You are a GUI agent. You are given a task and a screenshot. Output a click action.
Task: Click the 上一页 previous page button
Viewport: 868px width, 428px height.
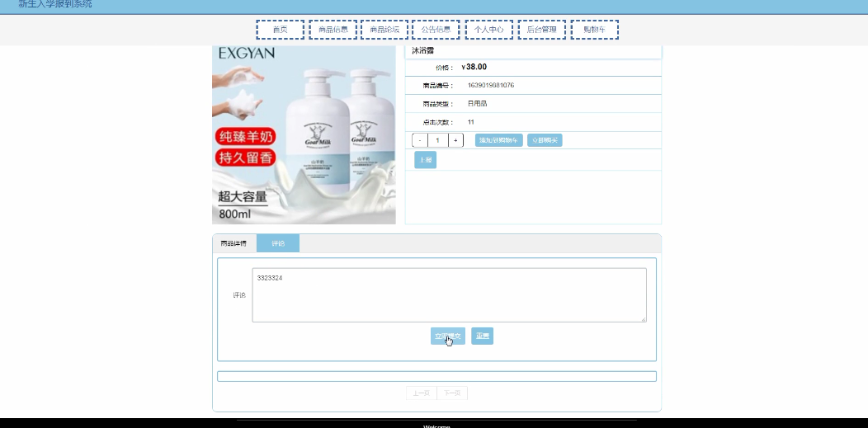pos(422,393)
